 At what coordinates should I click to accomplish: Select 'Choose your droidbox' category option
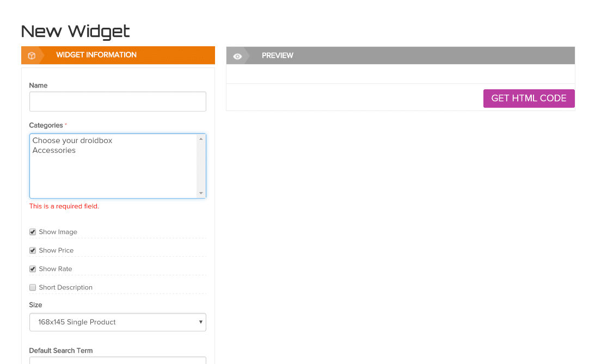(72, 140)
